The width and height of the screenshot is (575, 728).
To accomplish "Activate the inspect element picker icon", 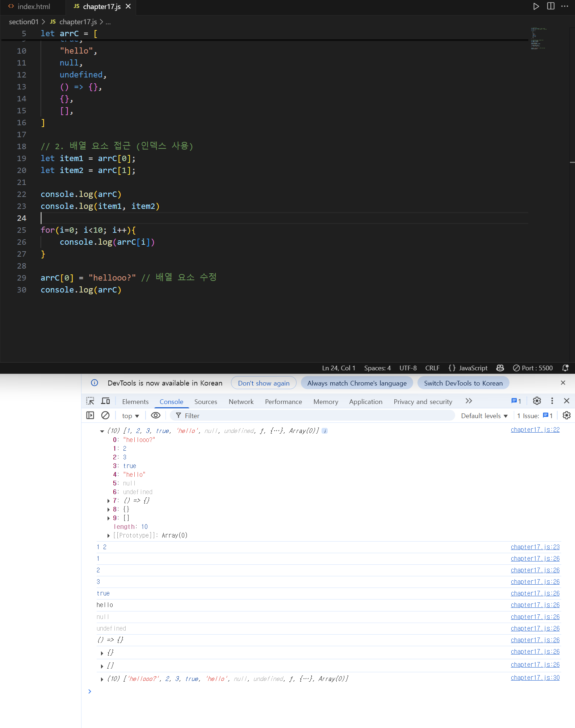I will [x=90, y=401].
